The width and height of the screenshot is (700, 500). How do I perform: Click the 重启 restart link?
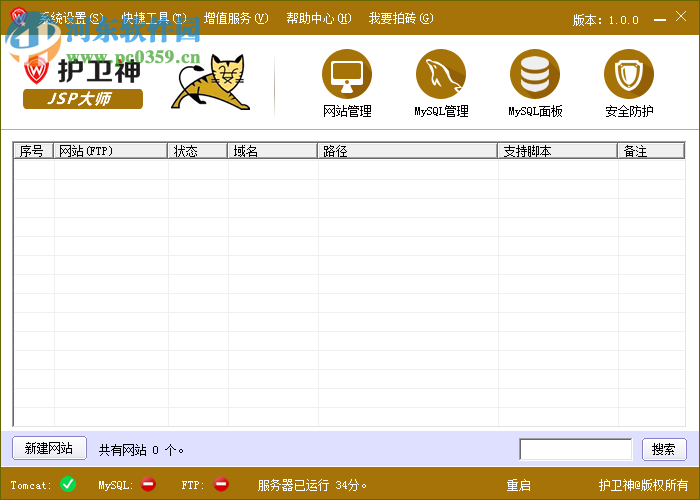pyautogui.click(x=518, y=485)
